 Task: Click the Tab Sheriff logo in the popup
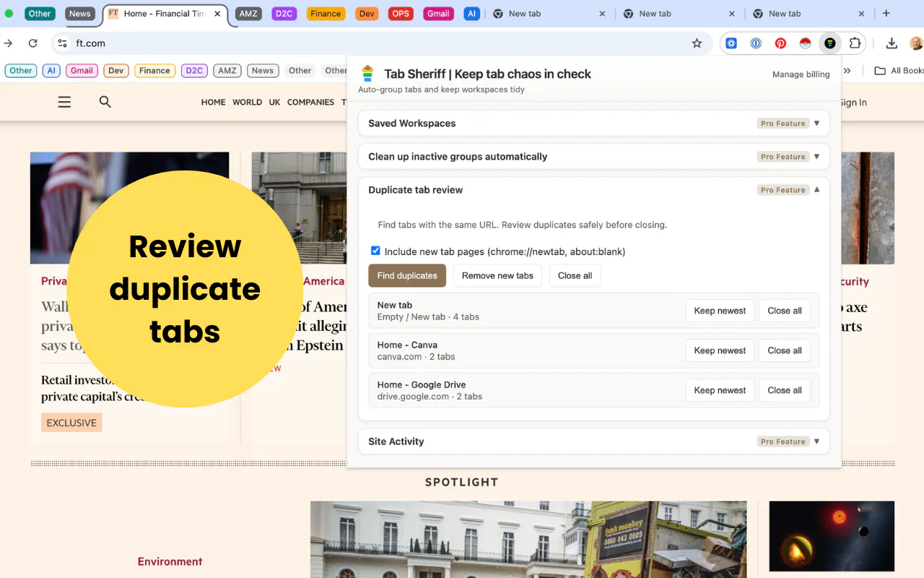368,74
